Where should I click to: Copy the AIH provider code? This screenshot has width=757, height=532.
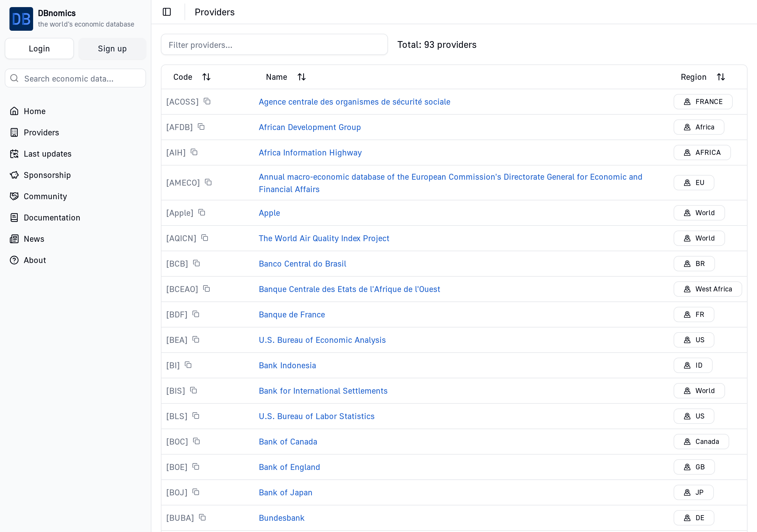pyautogui.click(x=194, y=152)
